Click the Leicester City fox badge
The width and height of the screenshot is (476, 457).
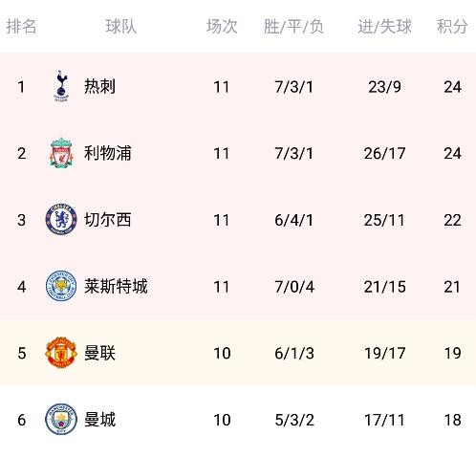coord(61,286)
